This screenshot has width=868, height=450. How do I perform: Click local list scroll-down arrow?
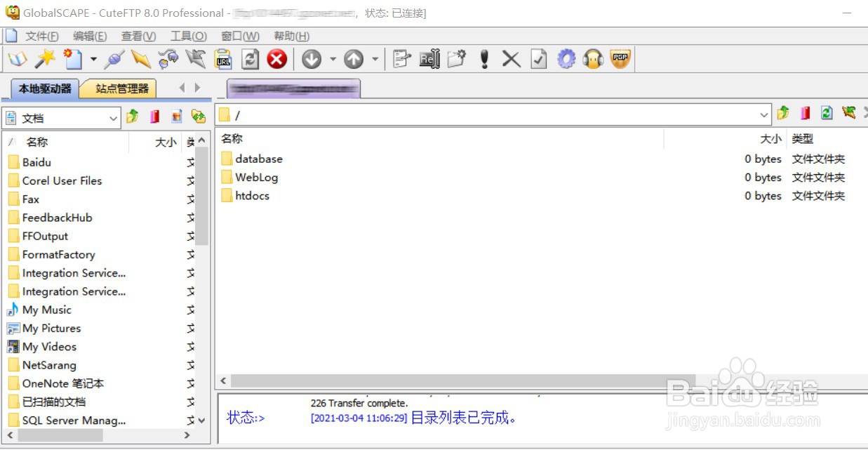202,421
